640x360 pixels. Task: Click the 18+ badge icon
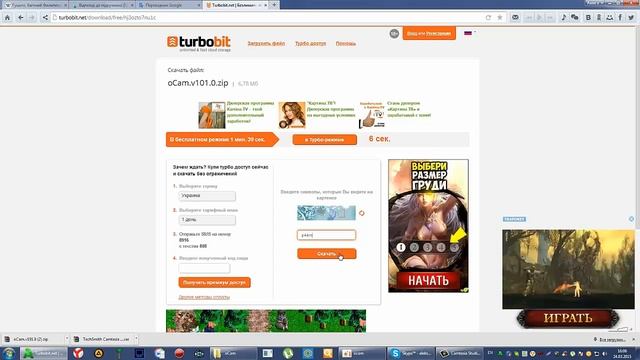(394, 33)
